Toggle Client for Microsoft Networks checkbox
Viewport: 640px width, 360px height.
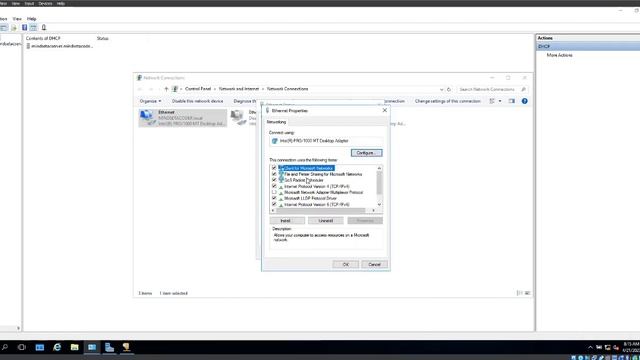(x=274, y=168)
